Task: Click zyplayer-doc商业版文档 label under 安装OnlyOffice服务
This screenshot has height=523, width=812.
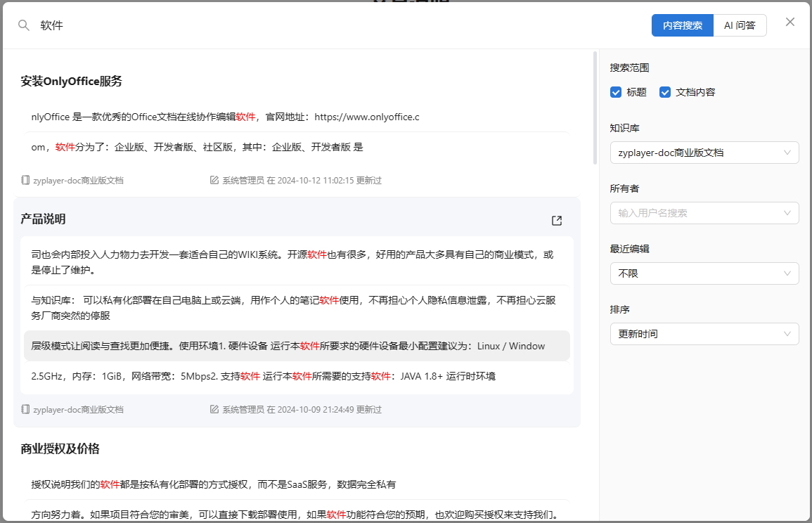Action: 78,180
